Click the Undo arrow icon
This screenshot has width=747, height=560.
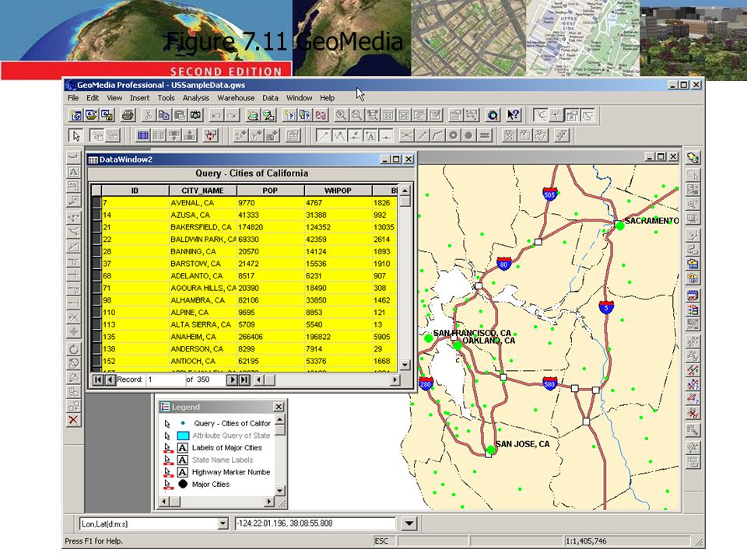(x=216, y=115)
